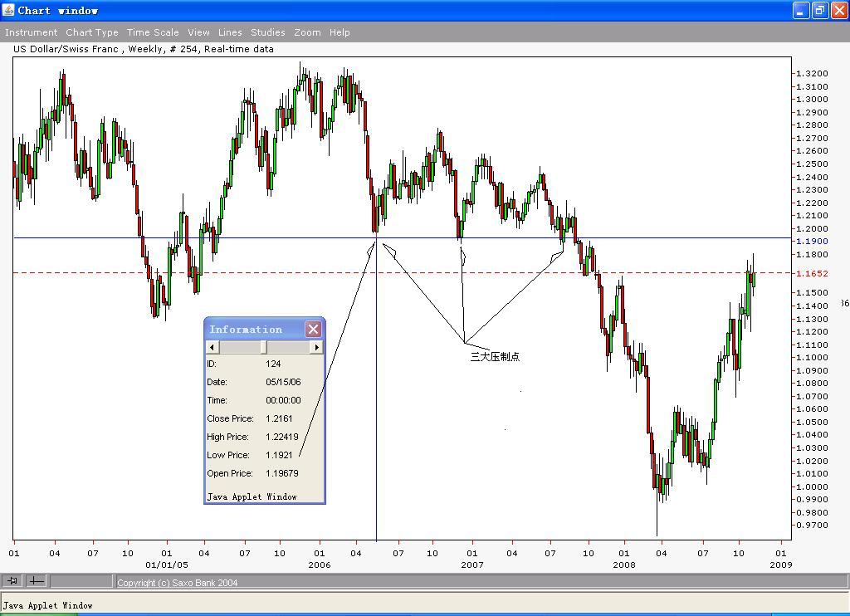Viewport: 850px width, 616px height.
Task: Click the 0.9700 price axis label
Action: (812, 525)
